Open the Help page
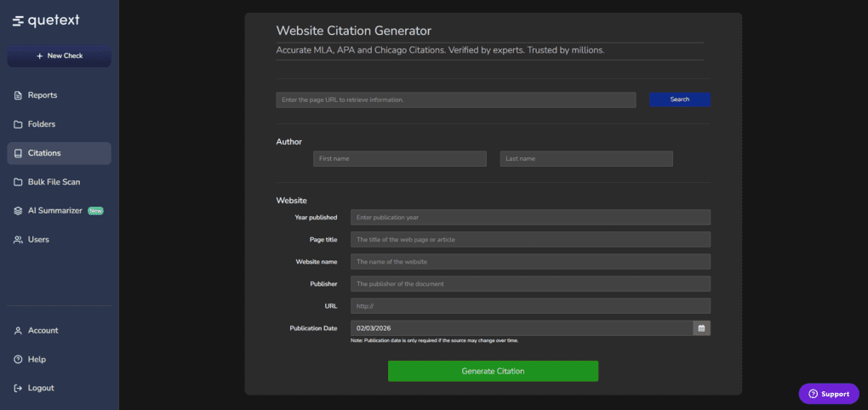This screenshot has height=410, width=868. coord(60,359)
